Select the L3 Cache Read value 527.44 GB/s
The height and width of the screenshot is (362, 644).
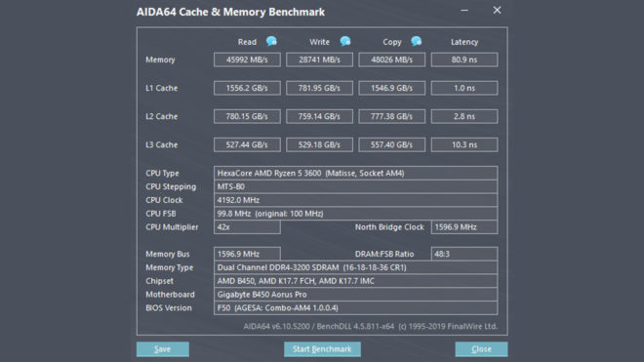(247, 144)
